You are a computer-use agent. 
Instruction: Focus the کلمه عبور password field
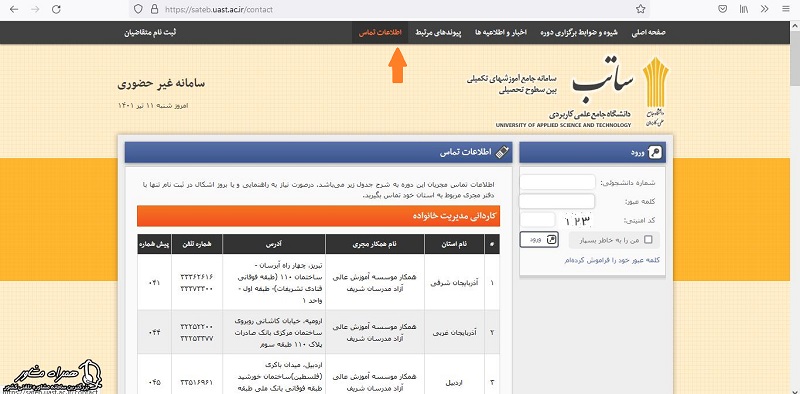click(557, 201)
